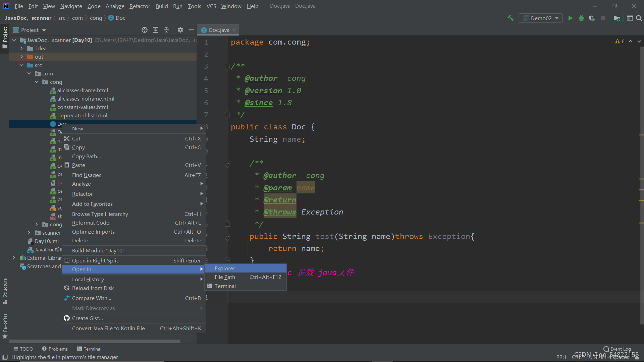Screen dimensions: 644x362
Task: Click the Build Project hammer icon
Action: tap(511, 18)
